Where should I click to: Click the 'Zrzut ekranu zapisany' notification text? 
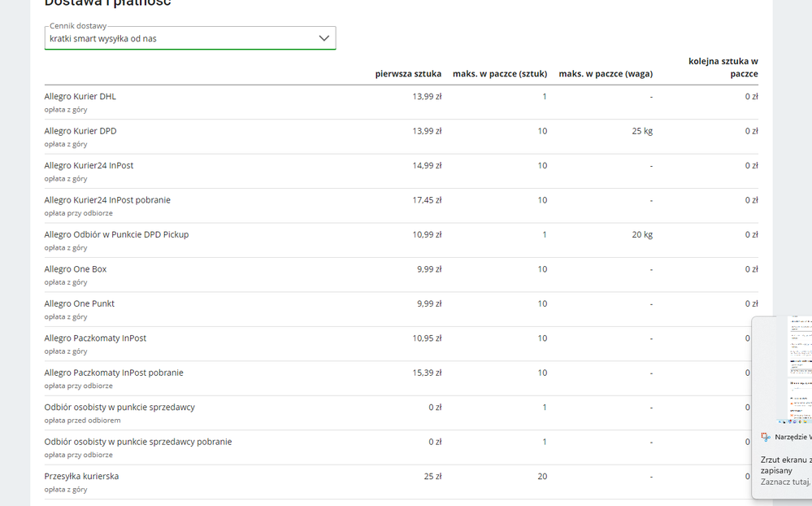pos(786,465)
